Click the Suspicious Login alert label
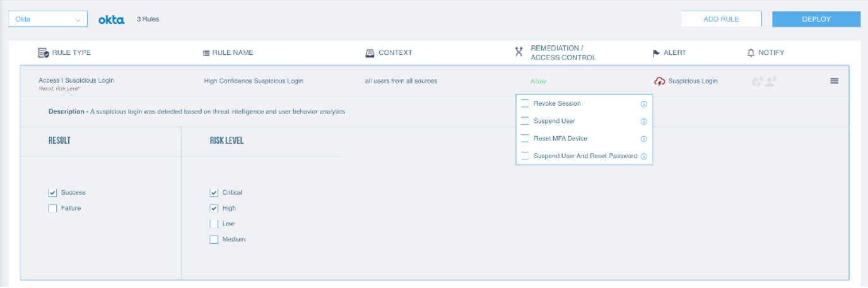868x288 pixels. tap(693, 81)
